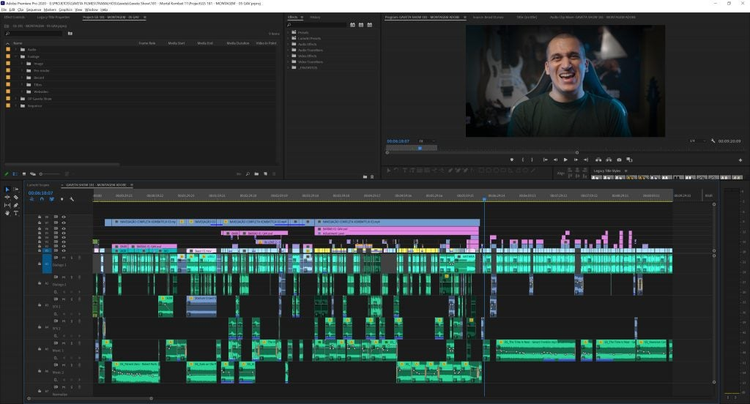This screenshot has width=750, height=404.
Task: Add a marker from the timeline header
Action: [62, 199]
